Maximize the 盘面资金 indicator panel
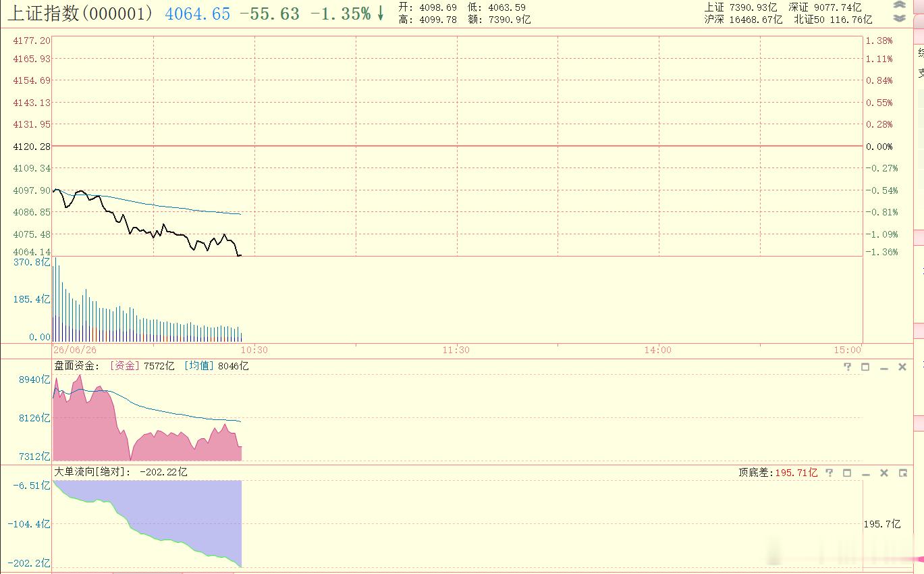Screen dimensions: 924x574 coord(866,367)
